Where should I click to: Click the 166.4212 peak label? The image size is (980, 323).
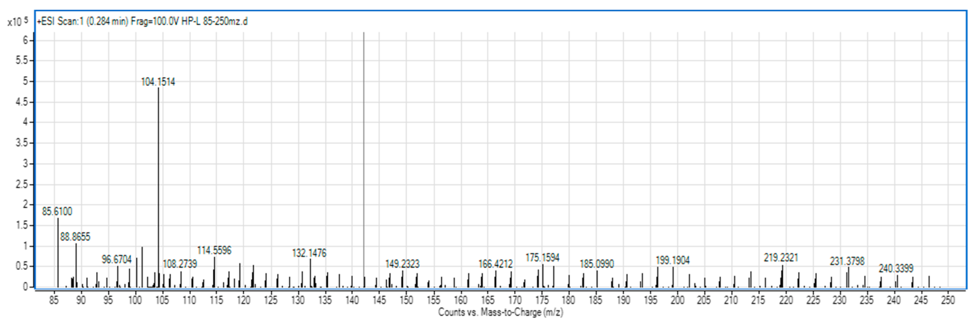[495, 264]
